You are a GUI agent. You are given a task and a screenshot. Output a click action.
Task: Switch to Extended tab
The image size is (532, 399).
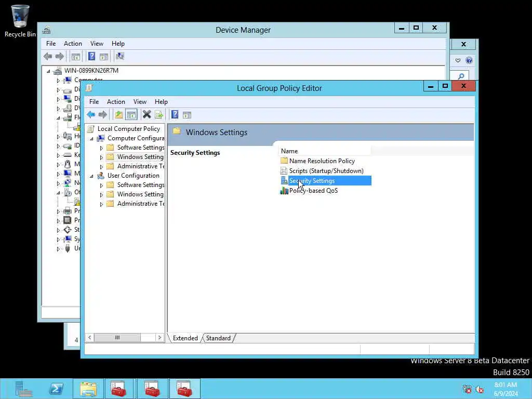185,338
